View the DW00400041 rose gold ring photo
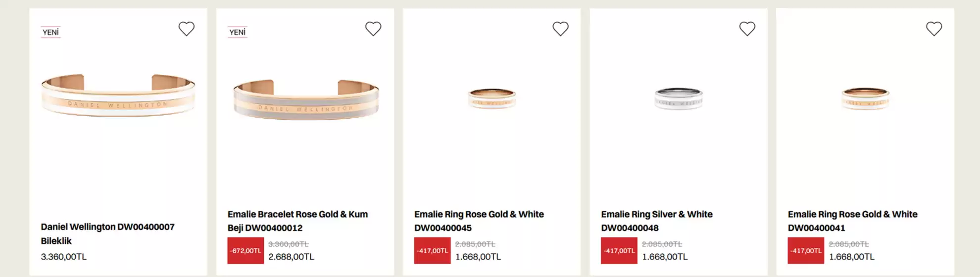 (865, 98)
